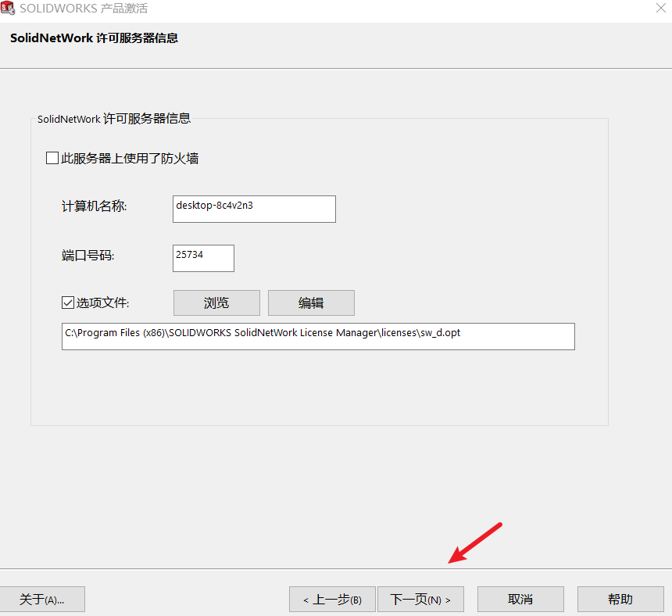The width and height of the screenshot is (672, 616).
Task: Click the 浏览 button to browse files
Action: coord(216,303)
